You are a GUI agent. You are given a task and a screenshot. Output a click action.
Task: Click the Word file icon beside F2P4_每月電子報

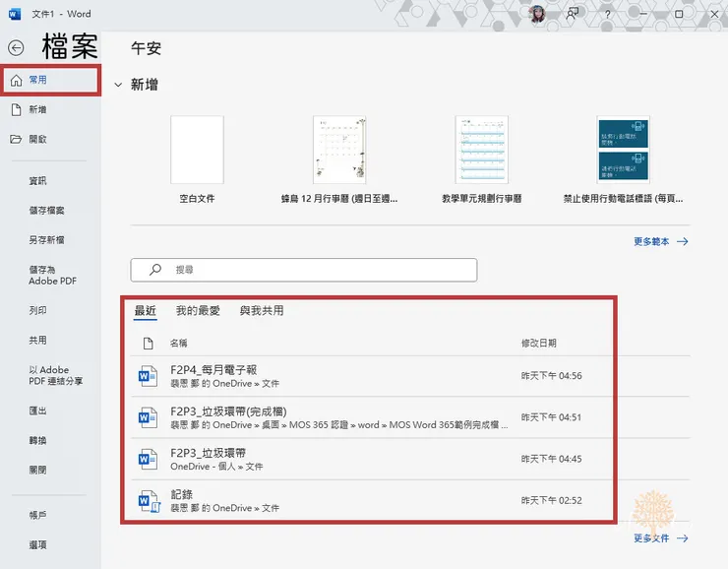pos(148,376)
